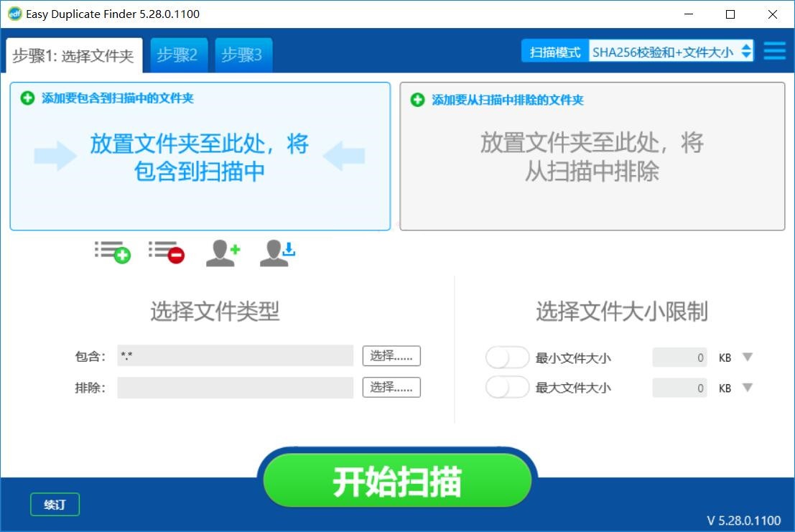Viewport: 795px width, 532px height.
Task: Click the add folders to scan list icon
Action: pos(111,252)
